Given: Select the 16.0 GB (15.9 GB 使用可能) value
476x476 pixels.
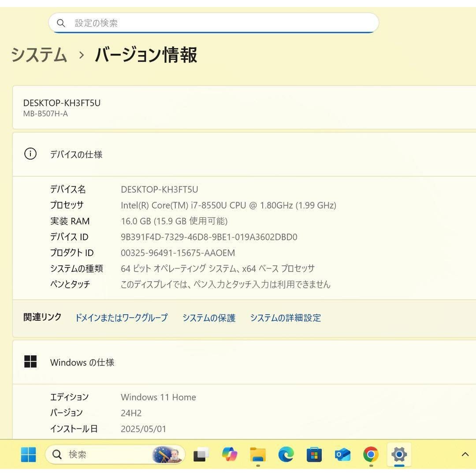Looking at the screenshot, I should click(x=174, y=221).
